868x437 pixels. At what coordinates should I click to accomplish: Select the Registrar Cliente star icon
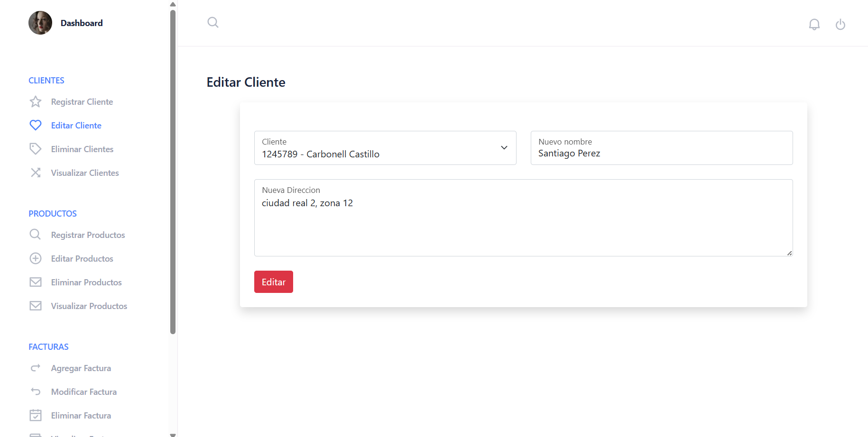pyautogui.click(x=36, y=101)
